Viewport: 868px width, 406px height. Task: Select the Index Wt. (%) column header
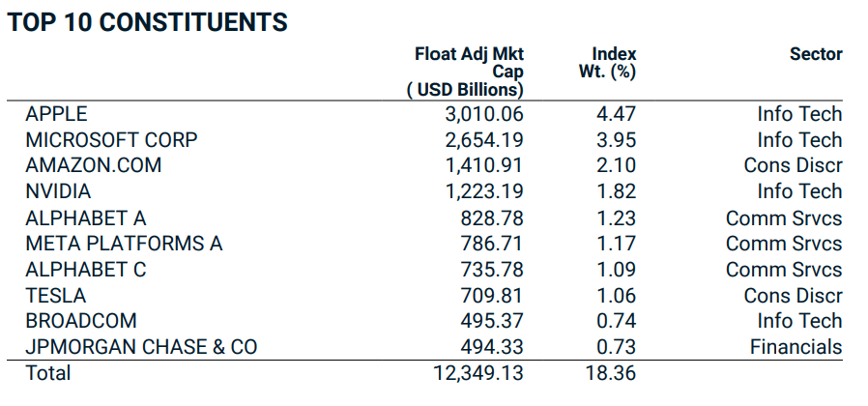pyautogui.click(x=614, y=63)
